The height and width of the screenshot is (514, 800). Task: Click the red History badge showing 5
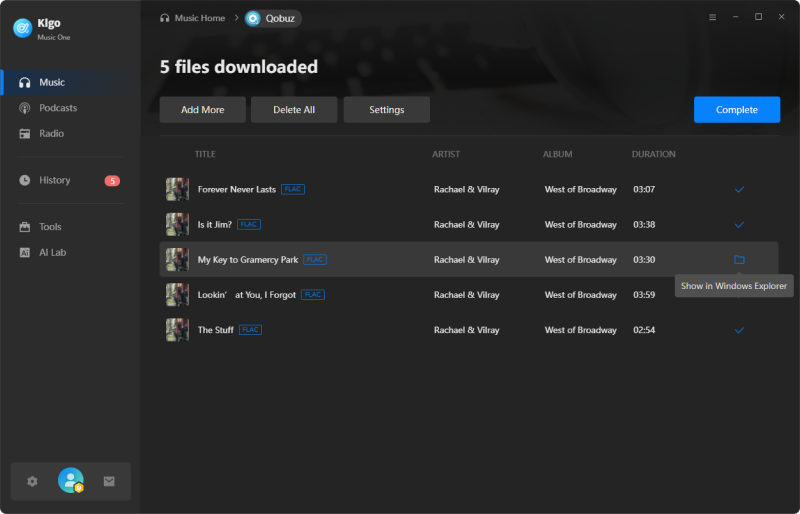tap(112, 181)
